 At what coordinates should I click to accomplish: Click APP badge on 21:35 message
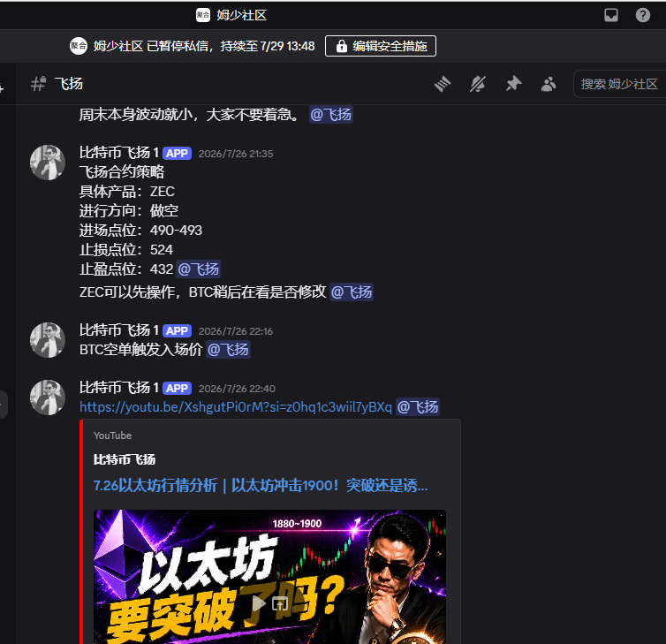pos(178,154)
